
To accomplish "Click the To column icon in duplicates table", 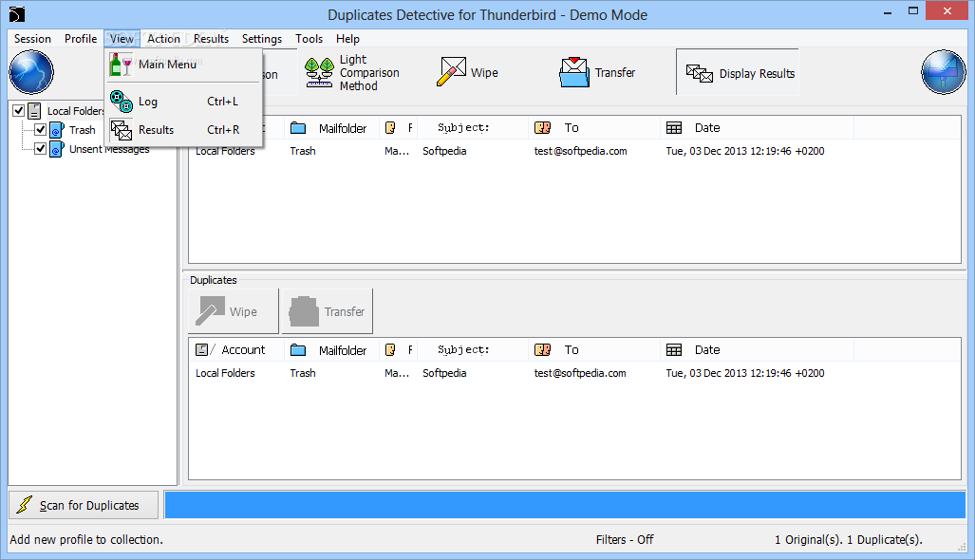I will (x=543, y=350).
